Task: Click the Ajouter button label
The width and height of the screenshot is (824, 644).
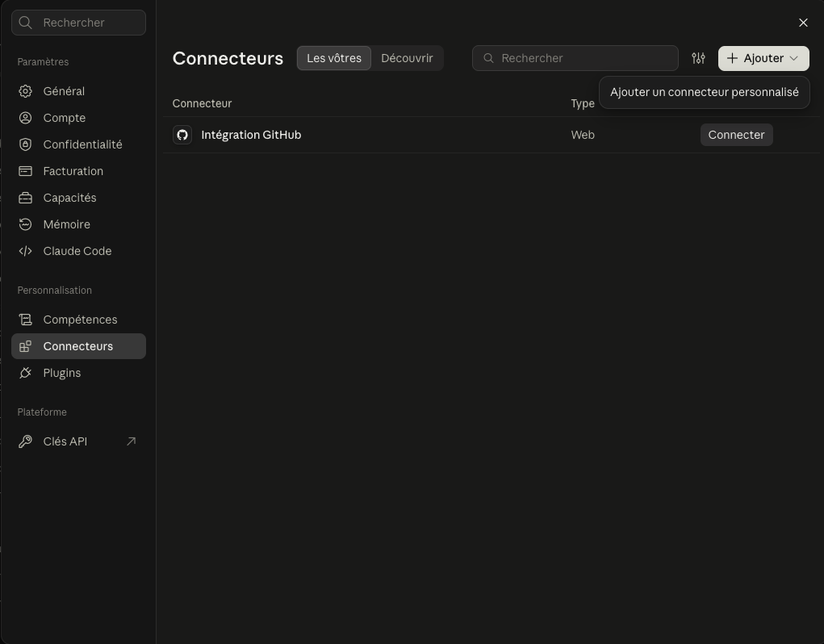Action: [x=763, y=58]
